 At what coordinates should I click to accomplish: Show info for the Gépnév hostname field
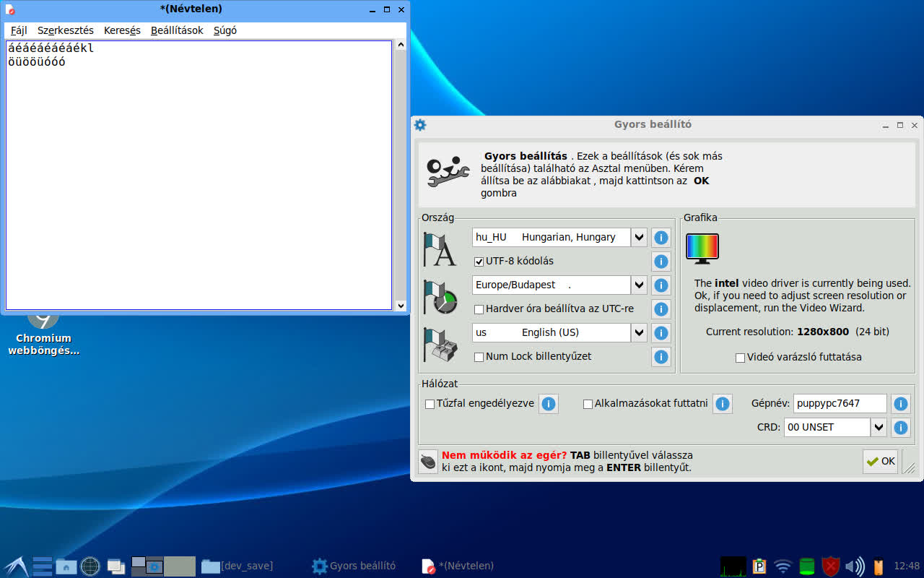click(x=901, y=404)
